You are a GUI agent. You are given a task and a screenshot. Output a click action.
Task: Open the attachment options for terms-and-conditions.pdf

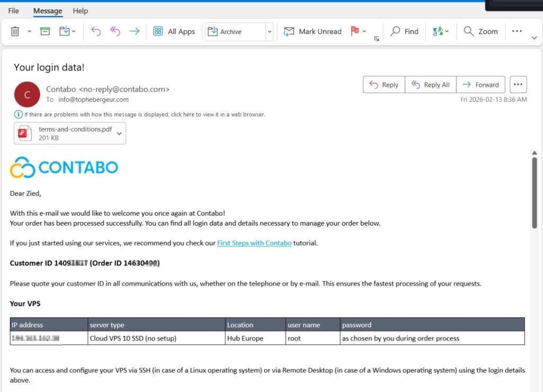(x=119, y=133)
